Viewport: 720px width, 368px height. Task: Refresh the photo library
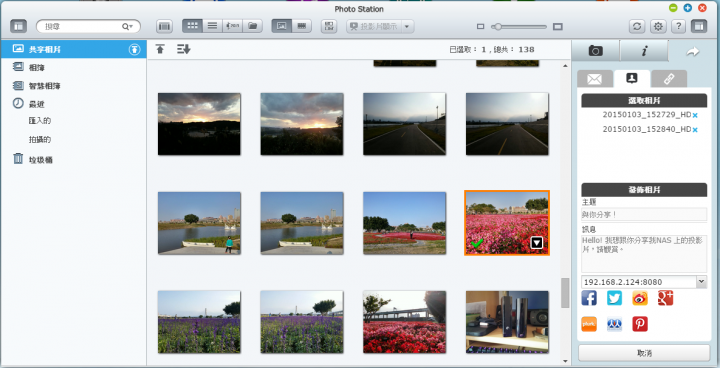[x=637, y=26]
